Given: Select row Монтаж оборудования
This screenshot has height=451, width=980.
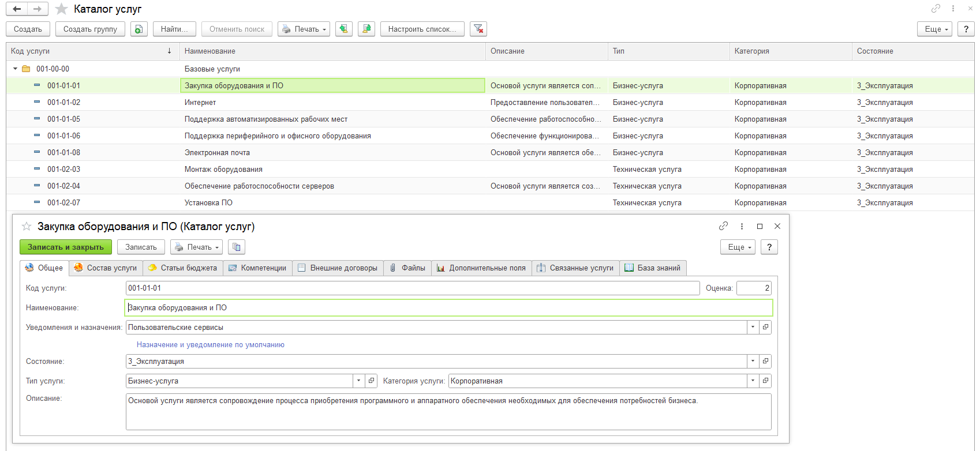Looking at the screenshot, I should pyautogui.click(x=490, y=169).
